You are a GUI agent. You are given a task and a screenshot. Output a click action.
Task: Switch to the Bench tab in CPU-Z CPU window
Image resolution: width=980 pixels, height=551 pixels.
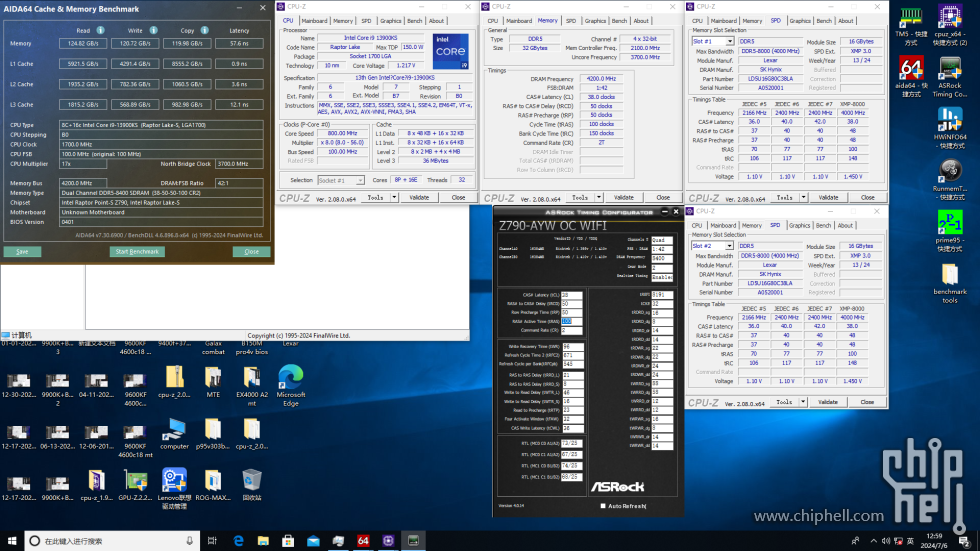click(x=414, y=21)
